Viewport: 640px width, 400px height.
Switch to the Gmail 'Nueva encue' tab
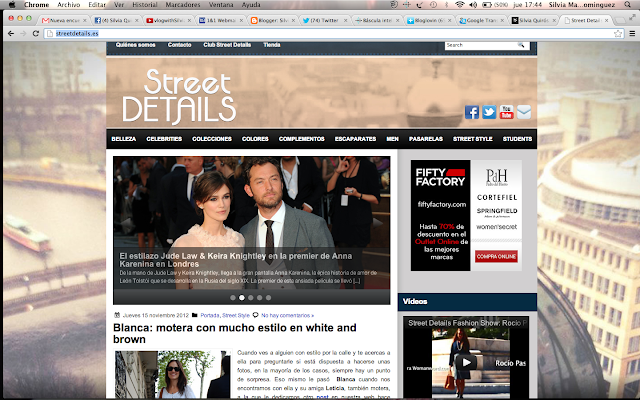(x=64, y=20)
